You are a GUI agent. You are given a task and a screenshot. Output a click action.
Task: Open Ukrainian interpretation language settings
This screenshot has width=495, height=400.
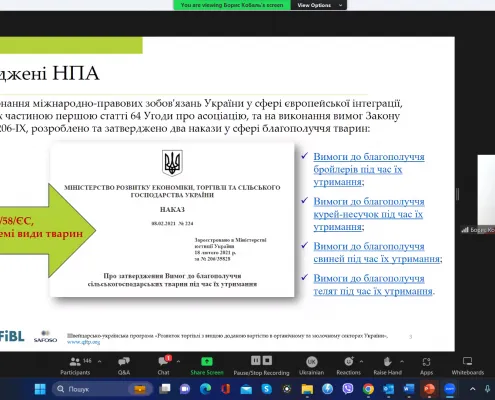[x=311, y=366]
